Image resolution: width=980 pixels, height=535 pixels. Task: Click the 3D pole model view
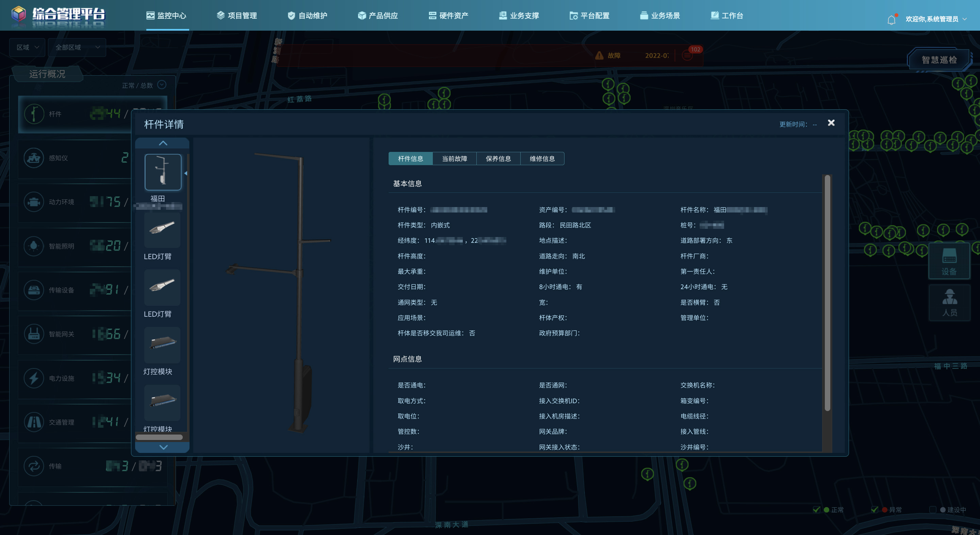click(281, 295)
